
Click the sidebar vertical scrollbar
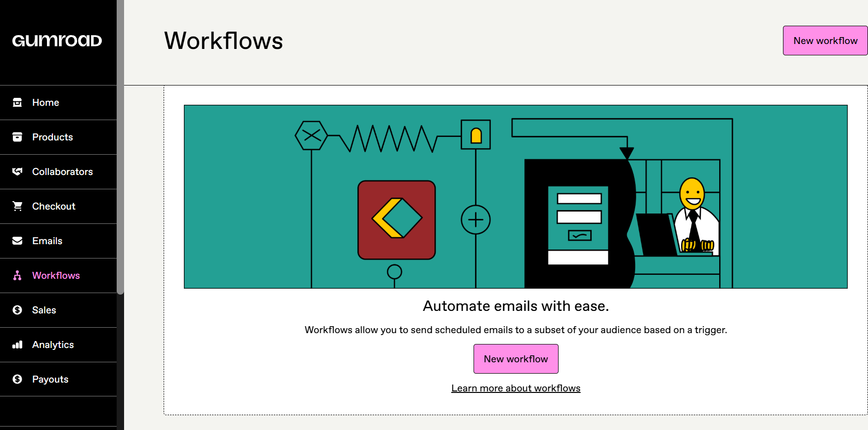point(120,148)
